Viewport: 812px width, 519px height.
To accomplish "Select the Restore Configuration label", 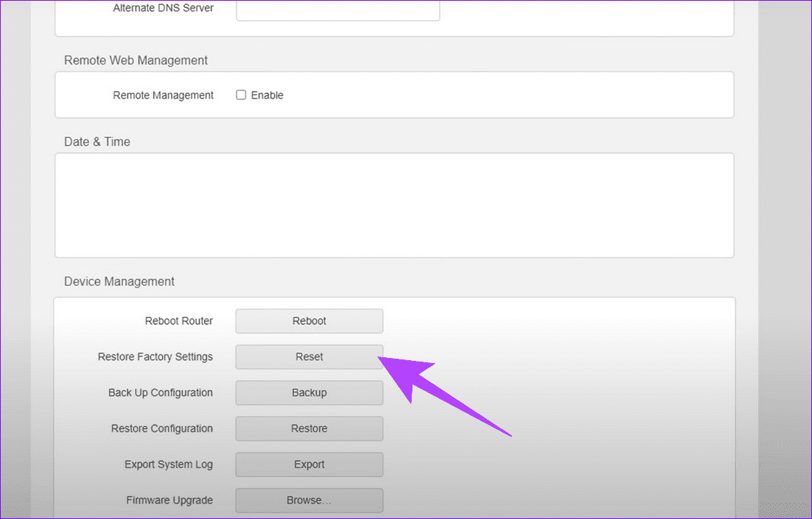I will 162,428.
